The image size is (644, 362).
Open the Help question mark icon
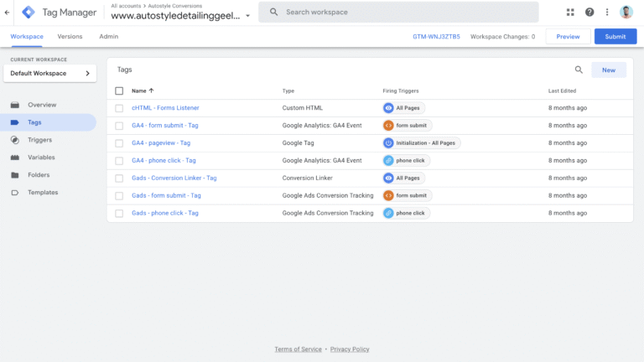[x=589, y=12]
